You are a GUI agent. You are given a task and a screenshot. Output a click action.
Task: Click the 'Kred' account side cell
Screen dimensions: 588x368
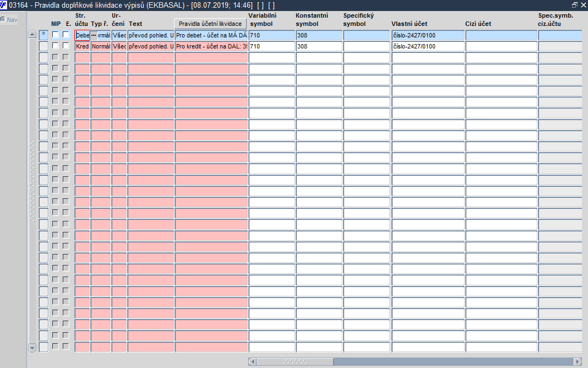[x=83, y=46]
